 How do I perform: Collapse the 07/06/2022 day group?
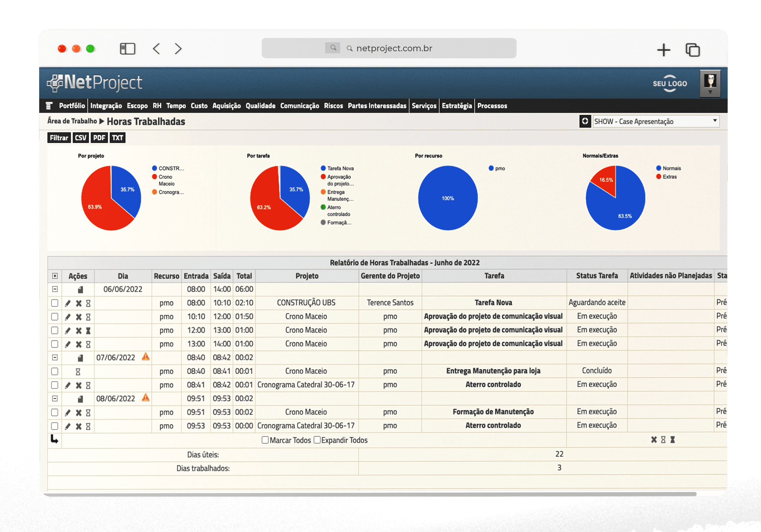[55, 357]
